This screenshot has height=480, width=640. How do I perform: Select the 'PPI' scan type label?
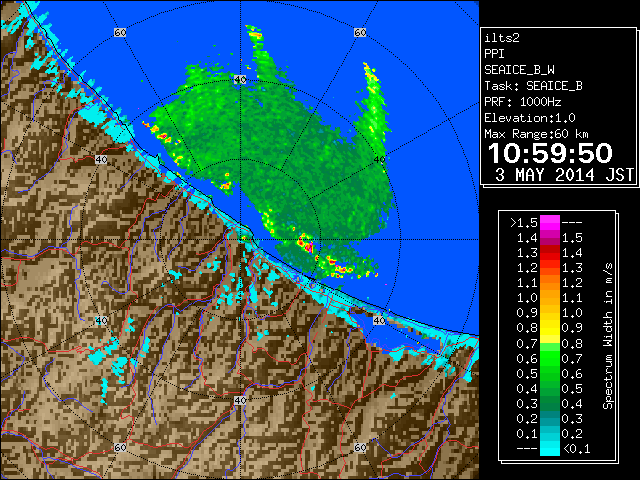(x=494, y=54)
